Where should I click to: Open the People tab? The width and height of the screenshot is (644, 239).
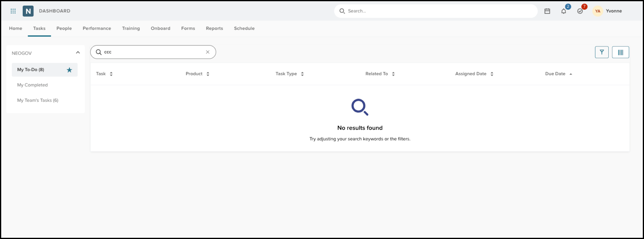click(x=64, y=28)
